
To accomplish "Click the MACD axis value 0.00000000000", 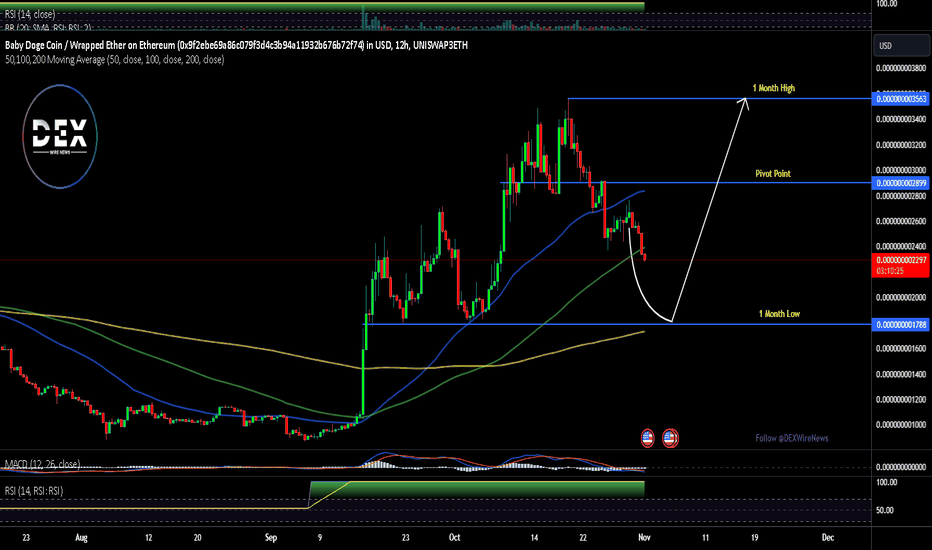I will click(900, 467).
